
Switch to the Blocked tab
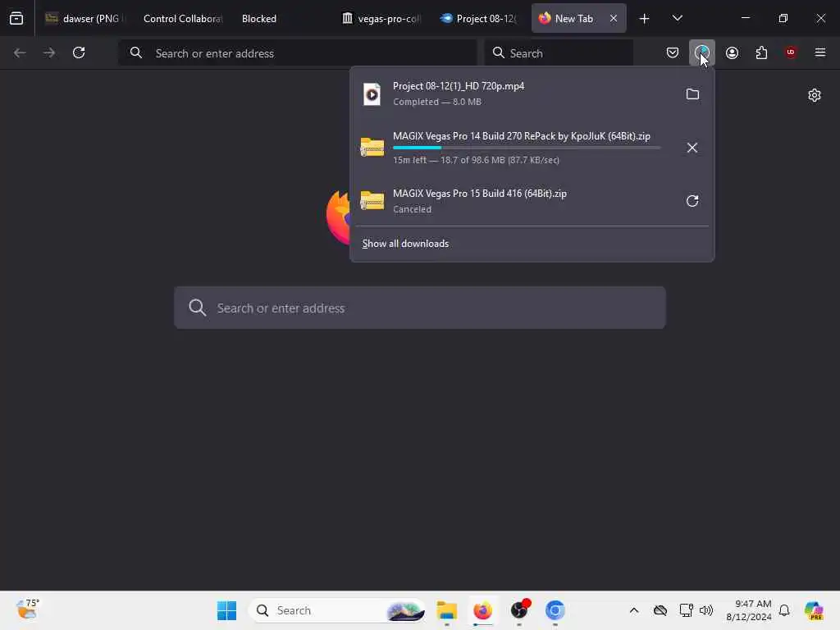click(x=258, y=18)
